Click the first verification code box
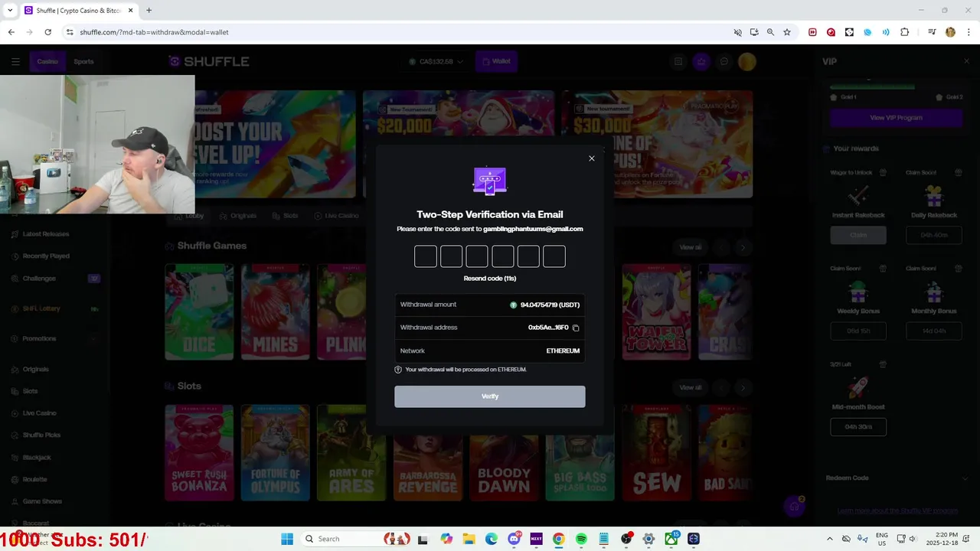 coord(426,256)
